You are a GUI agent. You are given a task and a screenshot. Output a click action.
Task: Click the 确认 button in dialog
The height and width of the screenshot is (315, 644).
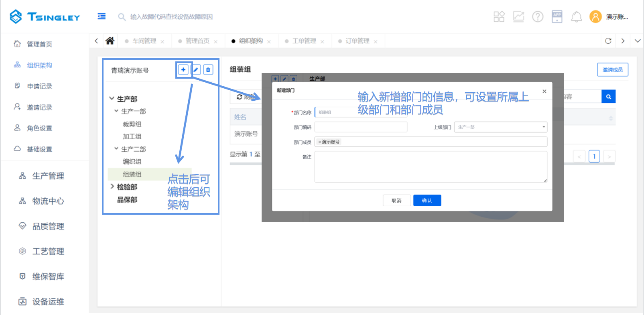(427, 201)
